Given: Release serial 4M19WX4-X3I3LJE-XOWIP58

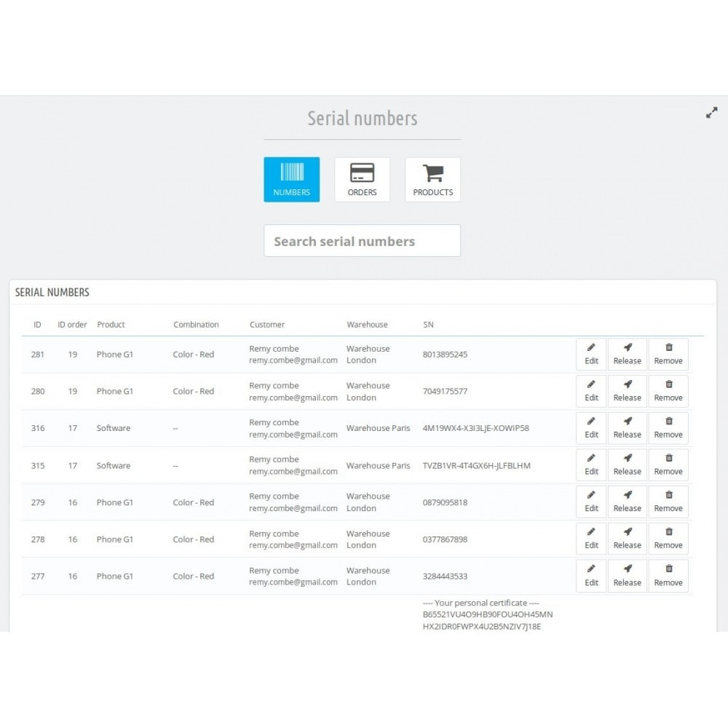Looking at the screenshot, I should 628,428.
